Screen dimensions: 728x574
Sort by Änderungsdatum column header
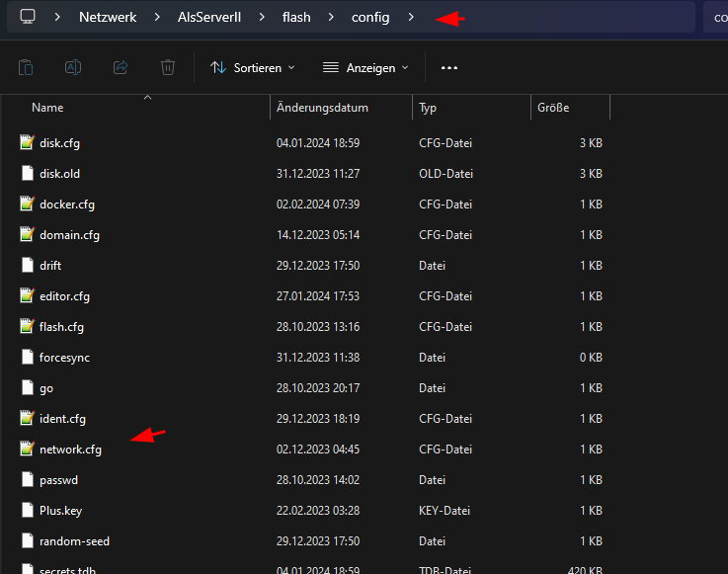tap(322, 108)
